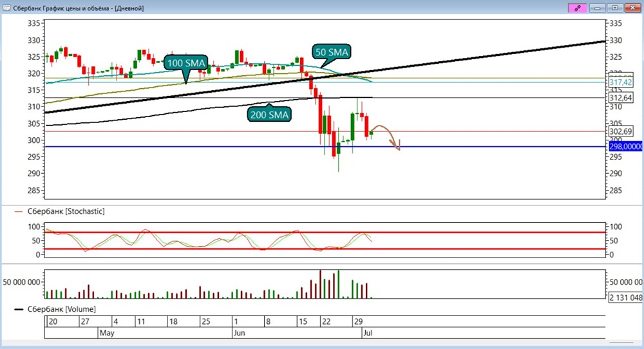
Task: Close the Сбербанк chart window
Action: pos(633,8)
